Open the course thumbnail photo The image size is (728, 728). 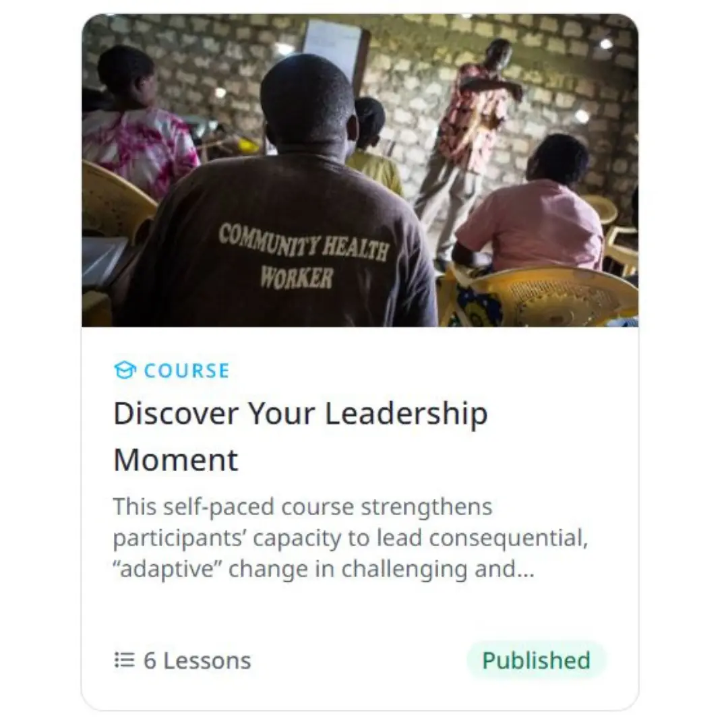[360, 171]
